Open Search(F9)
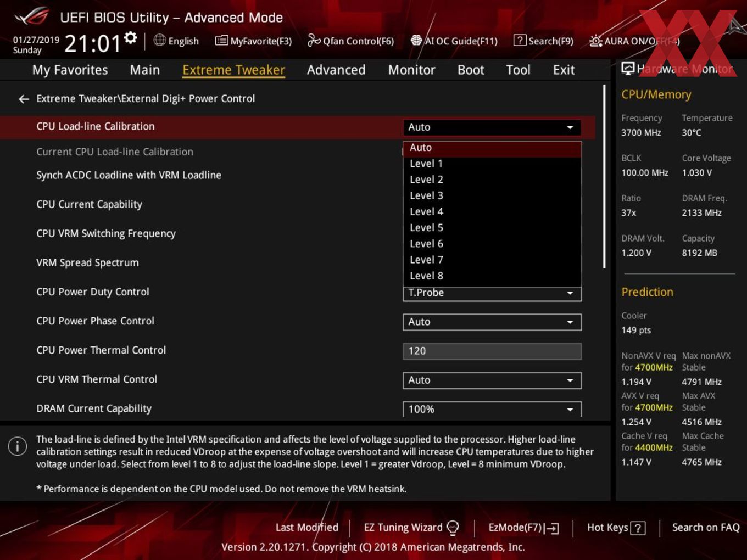This screenshot has width=747, height=560. click(x=543, y=41)
